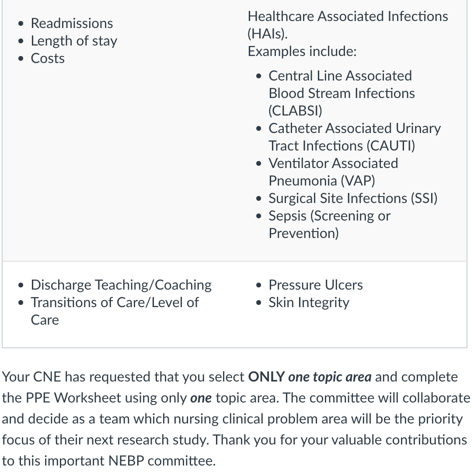This screenshot has width=474, height=476.
Task: Click the NEBP committee text at bottom
Action: (x=162, y=461)
